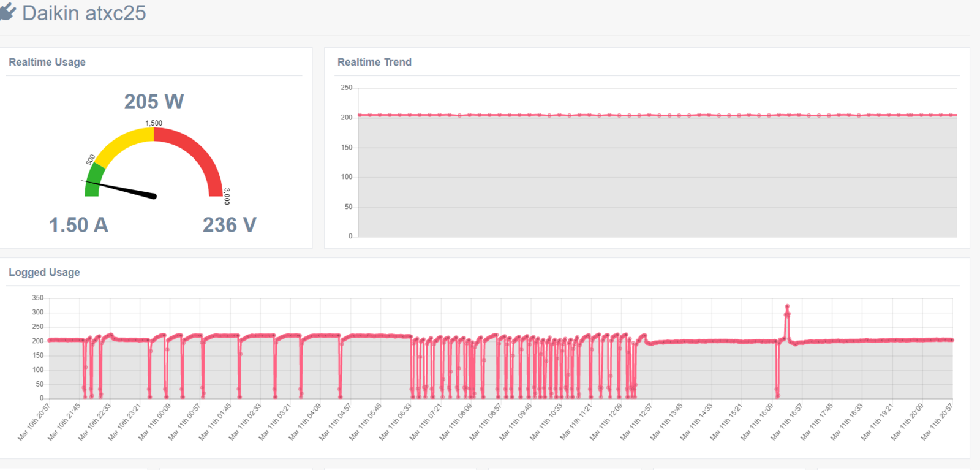Click the gauge's black needle
This screenshot has height=470, width=980.
(x=119, y=189)
